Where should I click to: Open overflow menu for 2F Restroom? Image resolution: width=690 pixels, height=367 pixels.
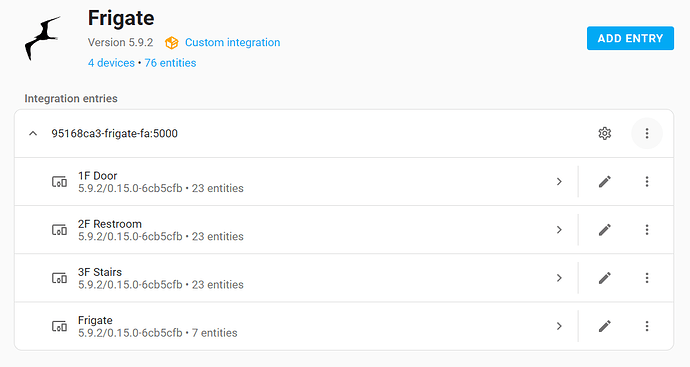tap(646, 230)
